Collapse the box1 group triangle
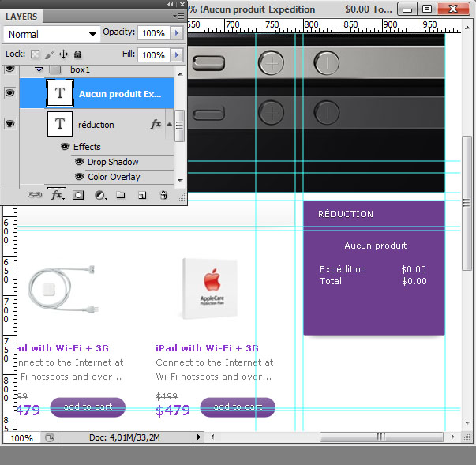The width and height of the screenshot is (476, 465). click(39, 69)
